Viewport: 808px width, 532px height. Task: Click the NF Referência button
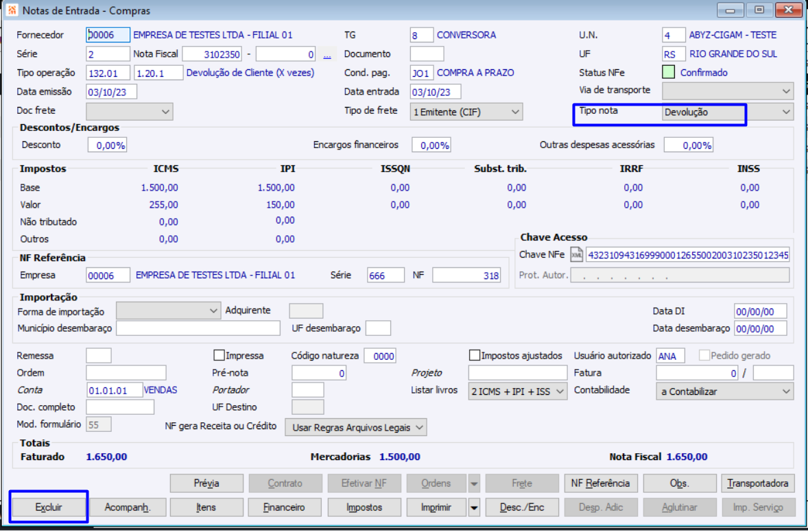pyautogui.click(x=600, y=483)
